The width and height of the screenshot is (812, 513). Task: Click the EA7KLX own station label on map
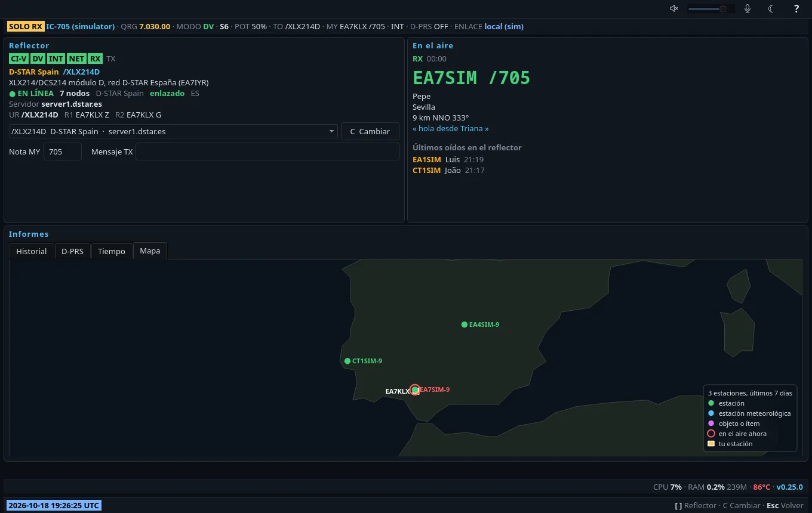click(398, 391)
